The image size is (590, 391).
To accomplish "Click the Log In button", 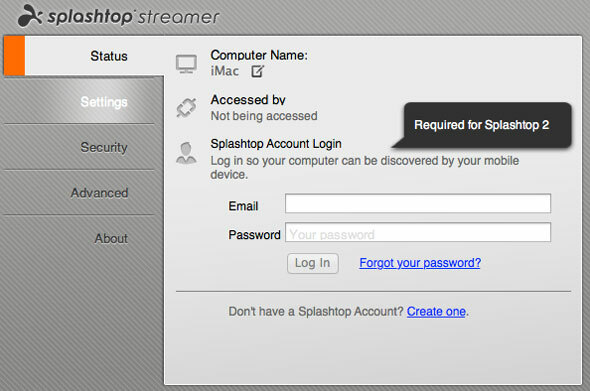I will (313, 263).
